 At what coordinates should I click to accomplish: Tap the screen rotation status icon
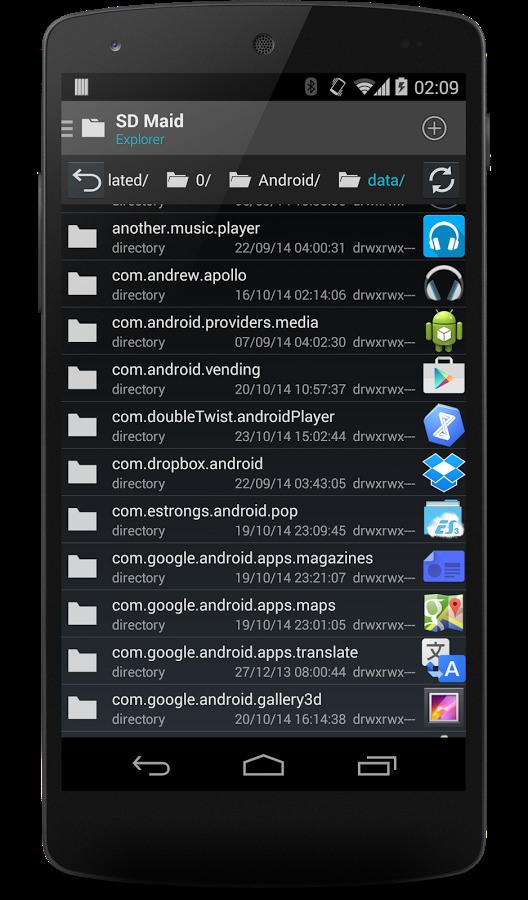[x=337, y=87]
